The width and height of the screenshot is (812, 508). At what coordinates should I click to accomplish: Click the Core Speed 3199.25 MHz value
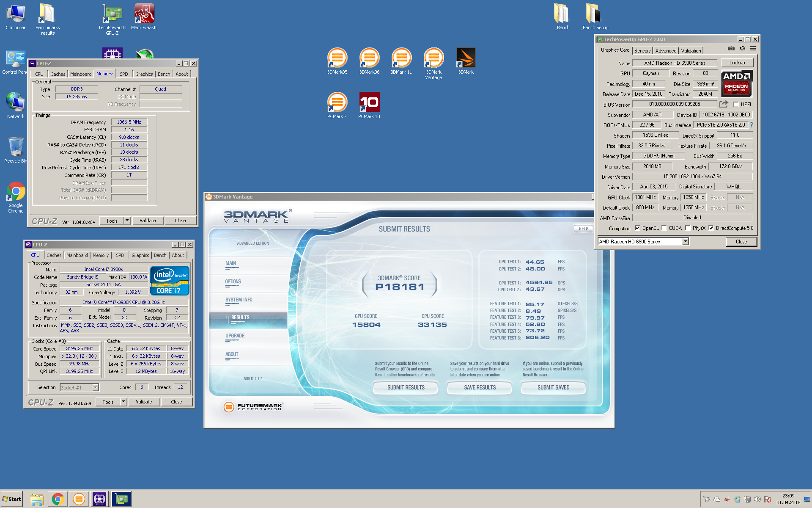pyautogui.click(x=79, y=348)
